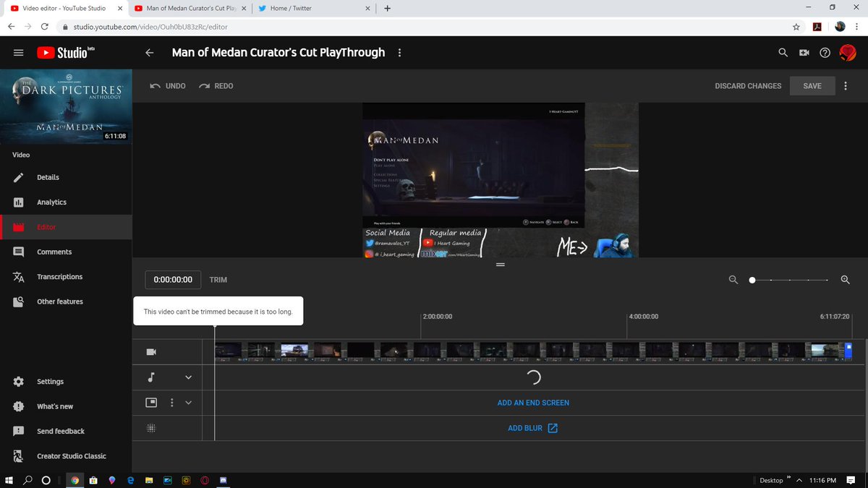The width and height of the screenshot is (868, 488).
Task: Click the 2:00:00:00 timeline marker
Action: pos(437,317)
